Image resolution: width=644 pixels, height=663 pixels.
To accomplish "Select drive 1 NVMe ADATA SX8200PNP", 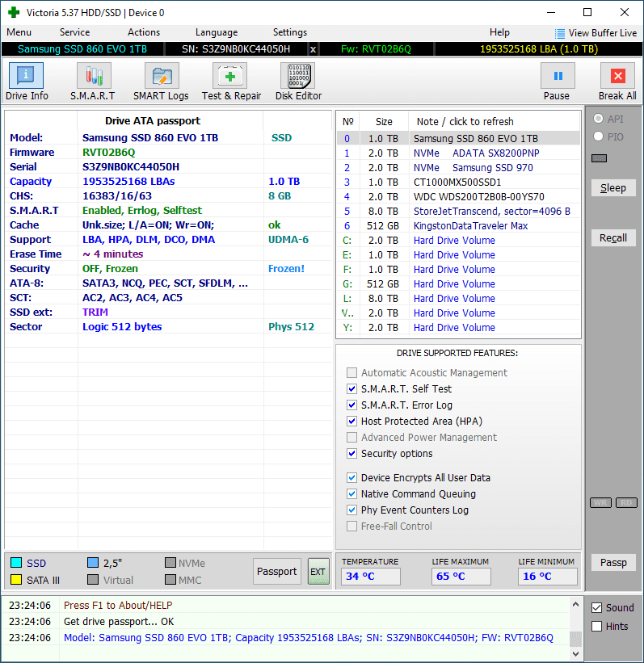I will pos(459,153).
